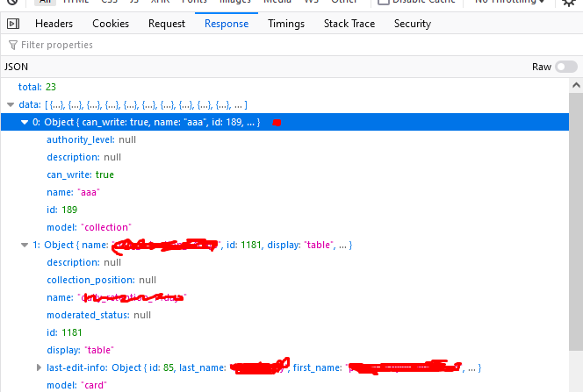Select the total: 23 row
The width and height of the screenshot is (583, 392).
pos(284,87)
